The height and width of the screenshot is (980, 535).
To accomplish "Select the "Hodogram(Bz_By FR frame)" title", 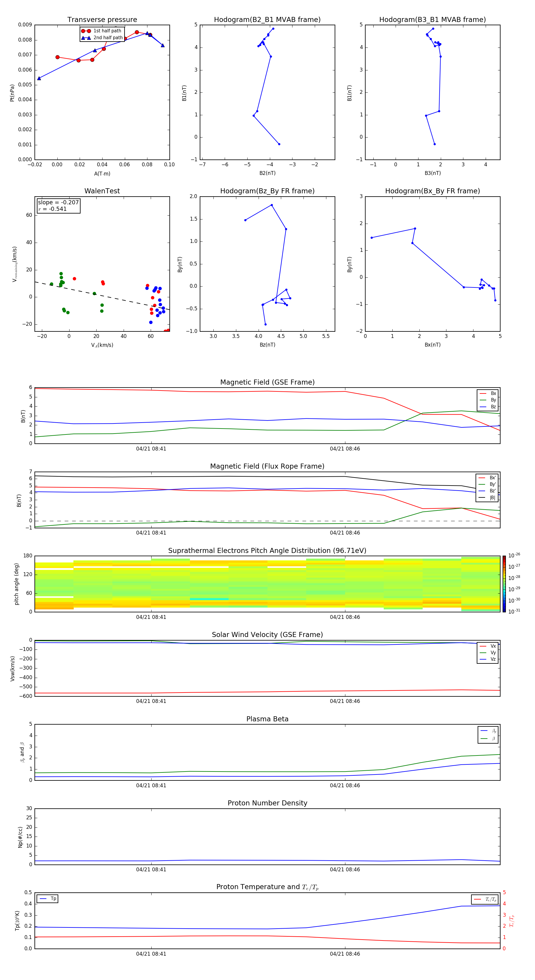I will click(267, 191).
